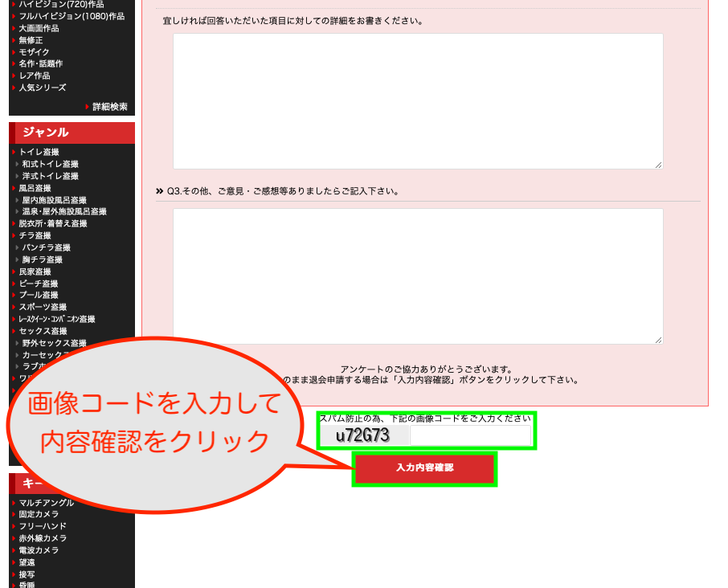Open the ハイビジョン(720)作品 link

(x=61, y=4)
